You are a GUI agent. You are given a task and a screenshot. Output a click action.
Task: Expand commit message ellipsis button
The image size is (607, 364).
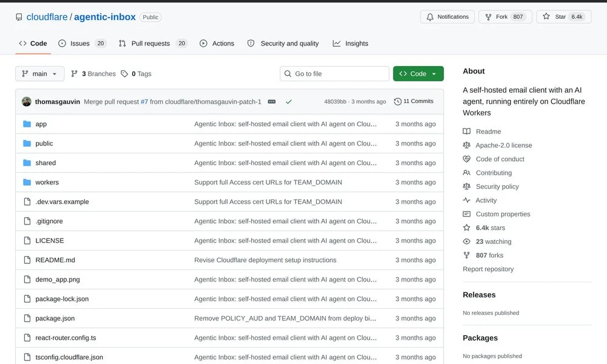(x=272, y=102)
